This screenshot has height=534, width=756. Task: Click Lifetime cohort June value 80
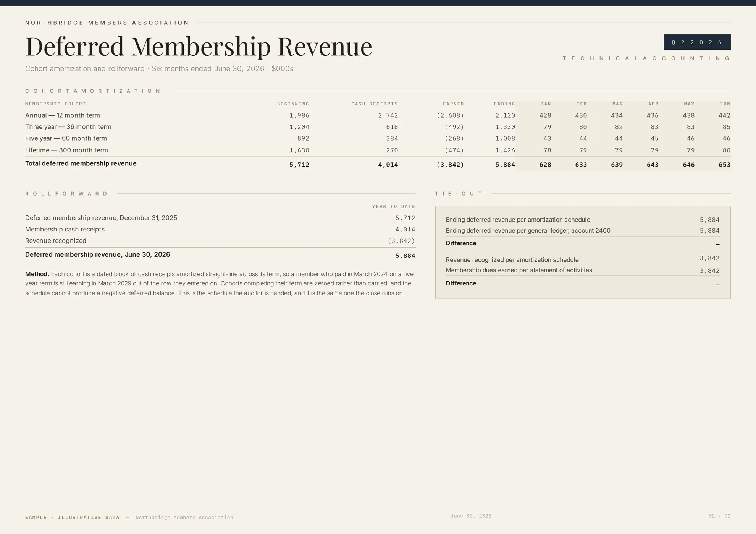(727, 150)
